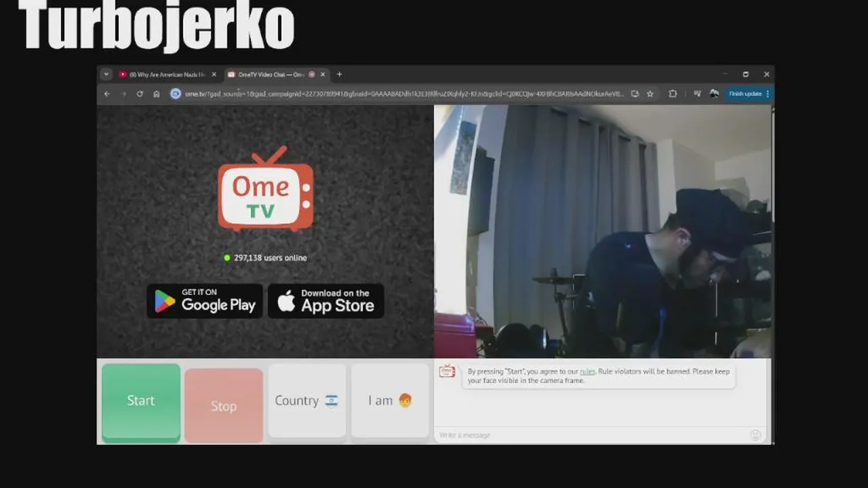Switch to the 'Why Are American Nazis' YouTube tab
Image resolution: width=868 pixels, height=488 pixels.
(x=167, y=75)
